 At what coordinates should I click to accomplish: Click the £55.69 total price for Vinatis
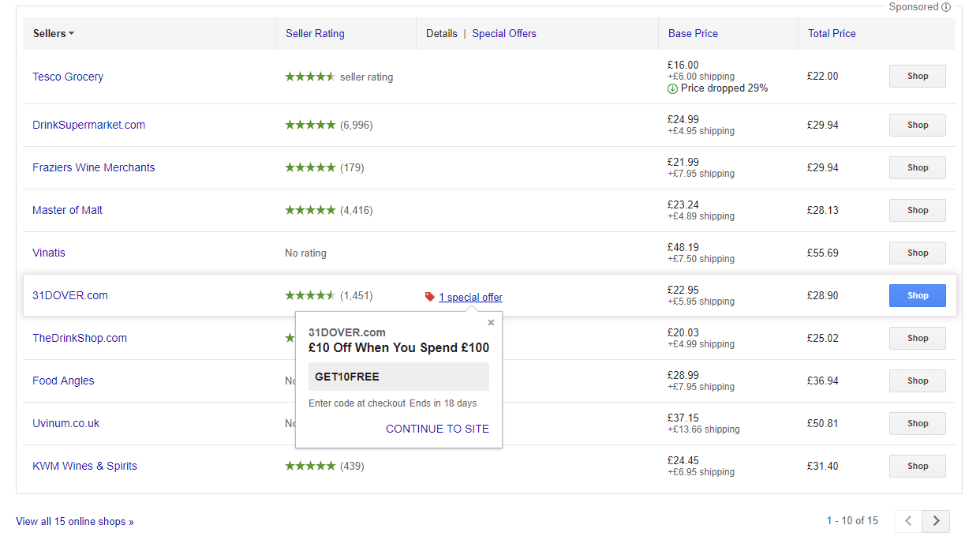(x=822, y=253)
